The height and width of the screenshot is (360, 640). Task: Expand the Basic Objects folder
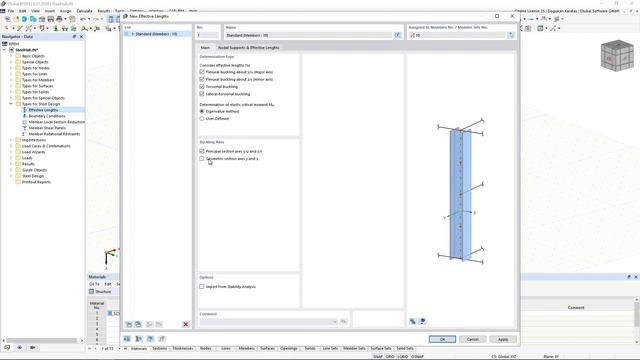point(11,56)
